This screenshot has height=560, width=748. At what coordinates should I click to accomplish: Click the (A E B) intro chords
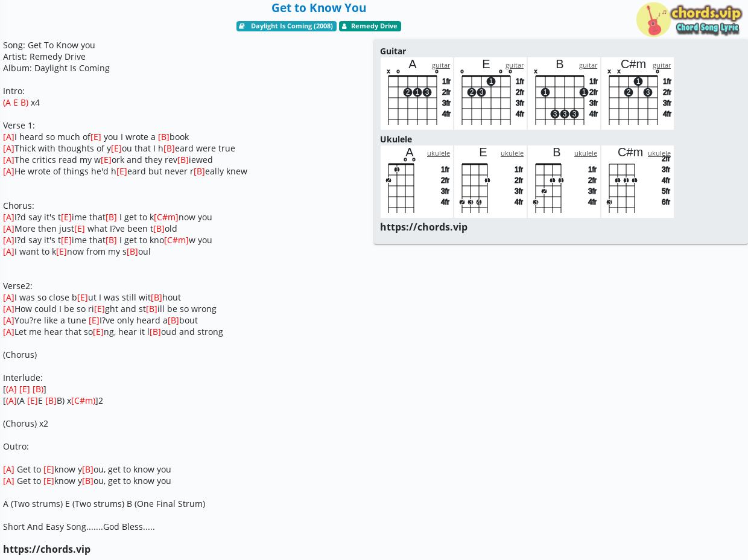click(16, 103)
